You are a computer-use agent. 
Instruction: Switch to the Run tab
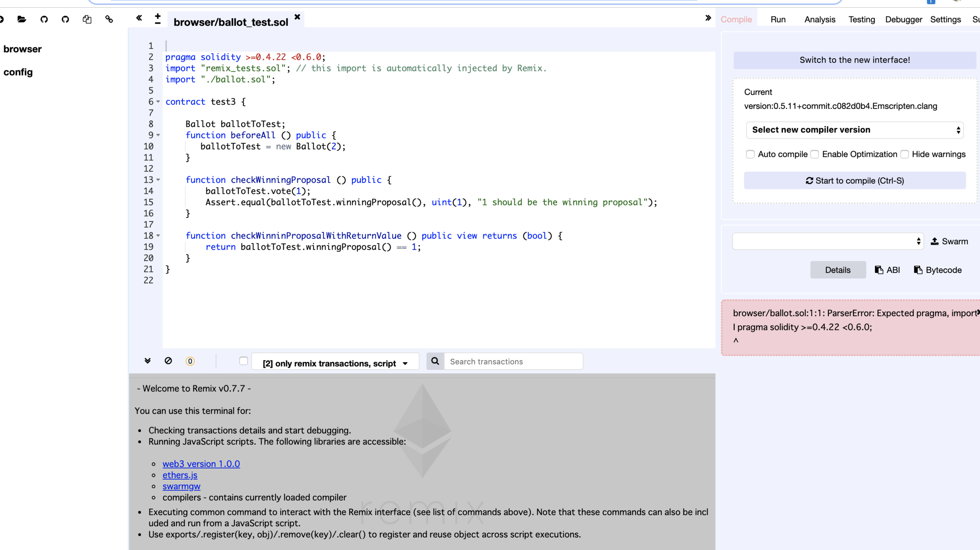pos(777,20)
